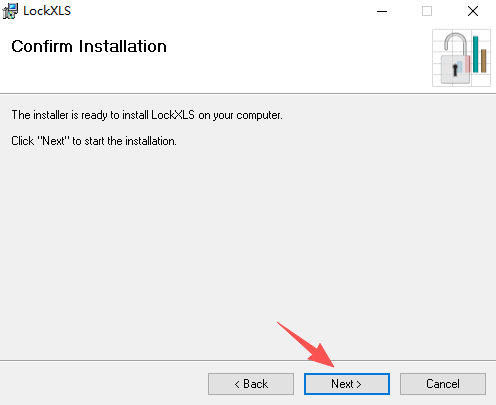Click the padlock chart logo image
Viewport: 496px width, 405px height.
click(x=461, y=58)
